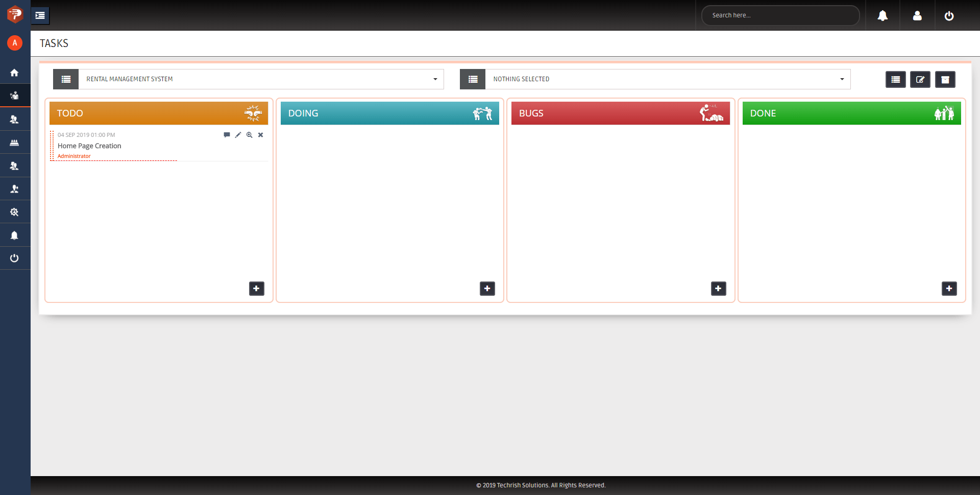Edit the Home Page Creation task with pencil icon
Screen dimensions: 980x495
pos(238,135)
